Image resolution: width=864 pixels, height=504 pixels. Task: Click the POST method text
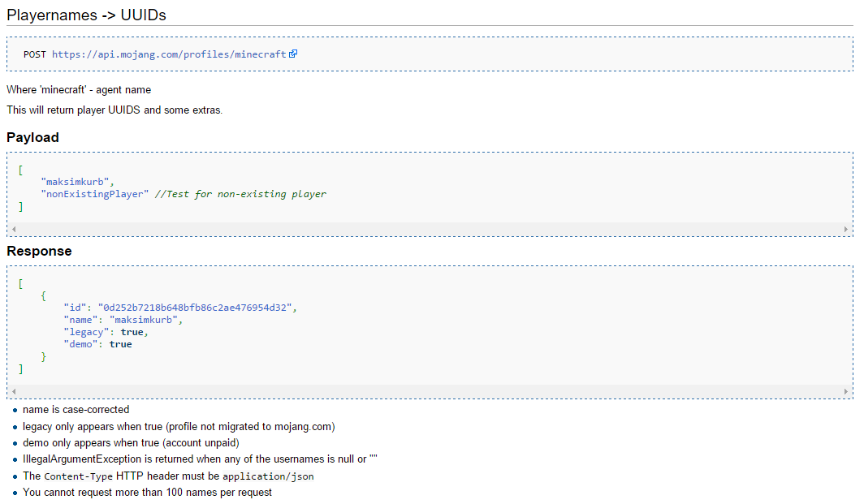click(x=35, y=54)
